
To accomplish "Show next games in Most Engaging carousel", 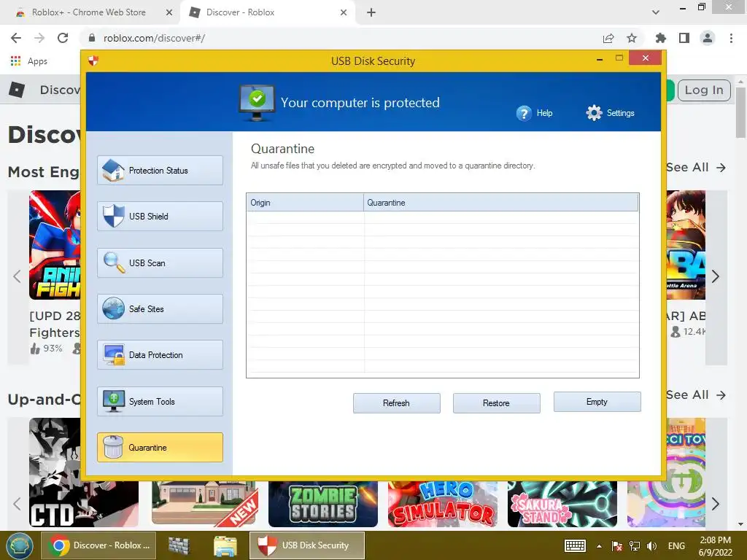I will point(716,276).
